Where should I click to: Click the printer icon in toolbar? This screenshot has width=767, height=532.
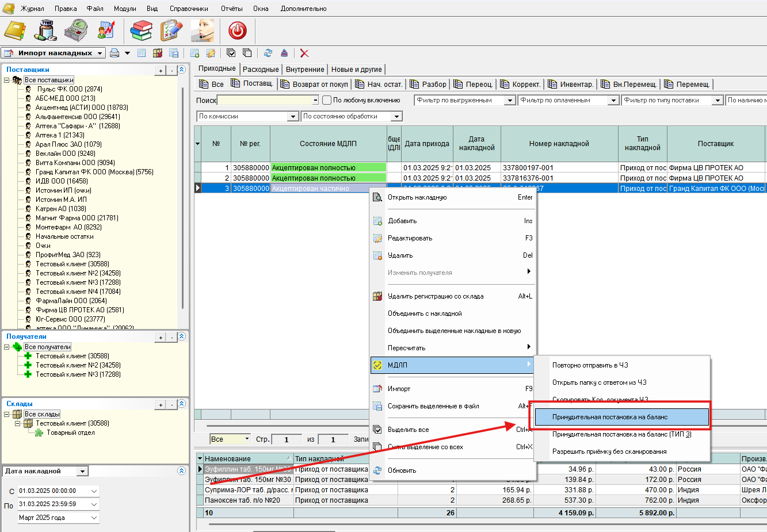[115, 53]
